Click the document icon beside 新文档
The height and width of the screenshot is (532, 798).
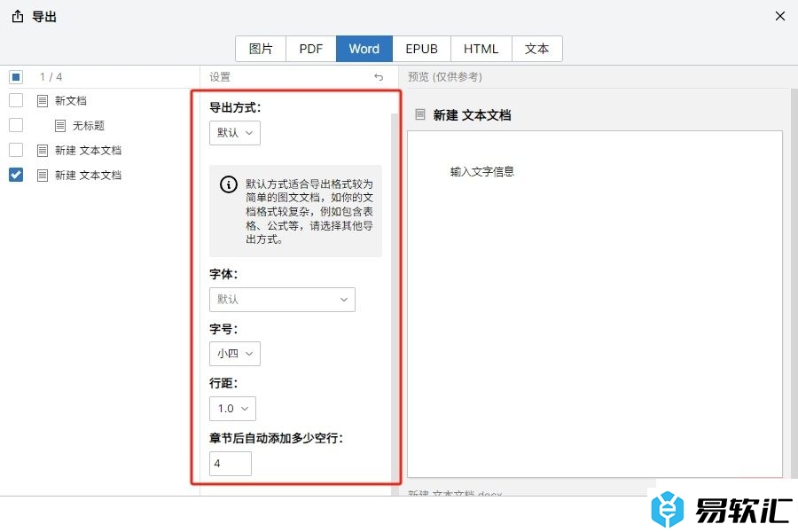pos(43,101)
